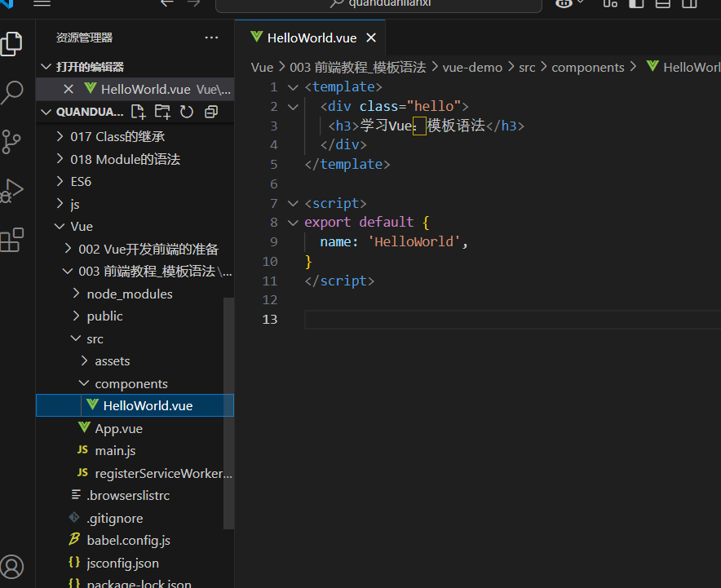Open the Explorer view in activity bar

pos(11,44)
